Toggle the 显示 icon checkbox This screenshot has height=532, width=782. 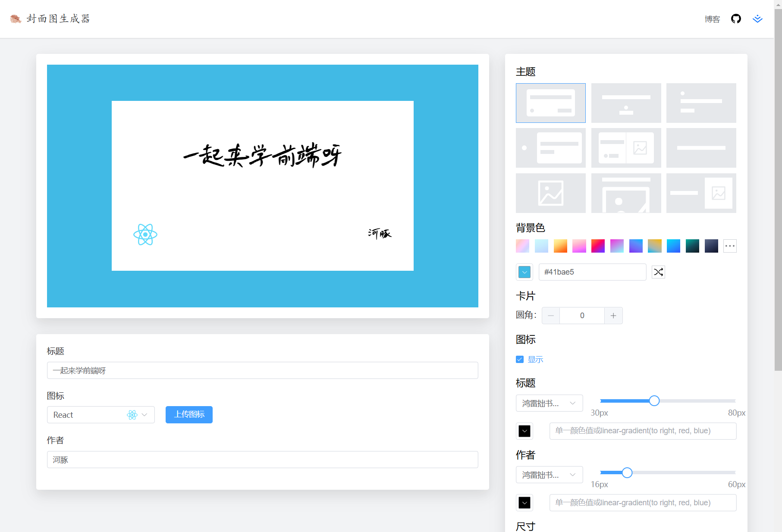point(520,360)
